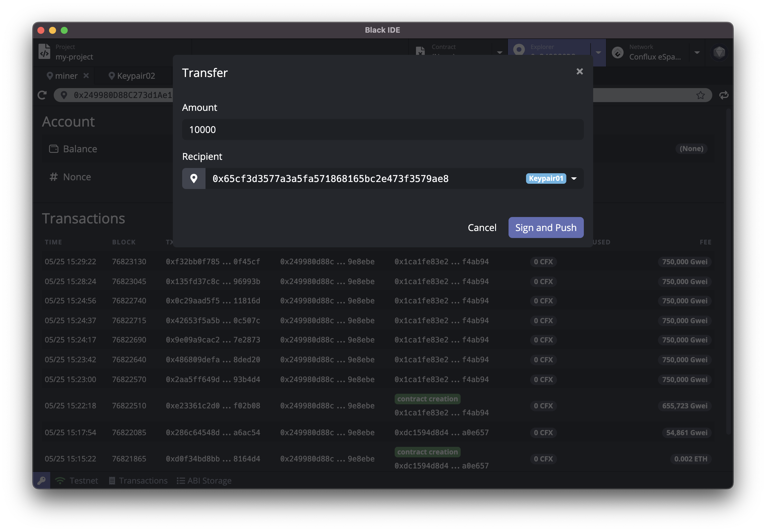Click the star bookmark icon in address bar
Viewport: 766px width, 532px height.
(700, 95)
